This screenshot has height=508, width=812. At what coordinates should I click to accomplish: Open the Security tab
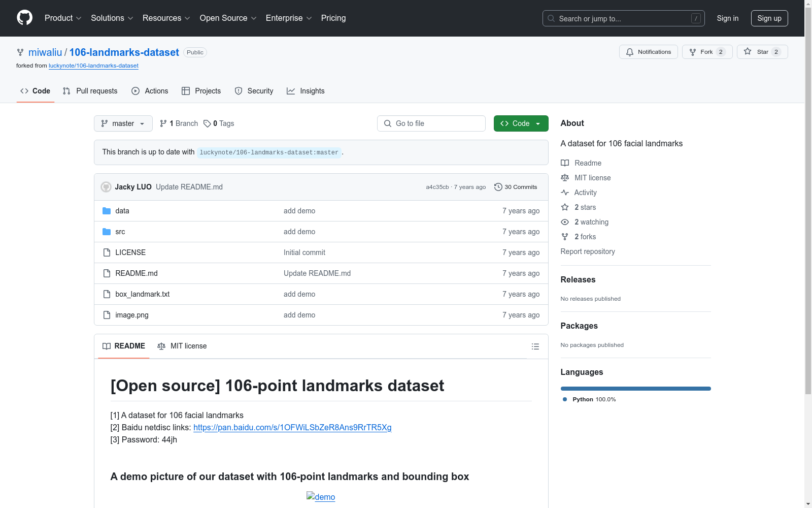pos(254,91)
